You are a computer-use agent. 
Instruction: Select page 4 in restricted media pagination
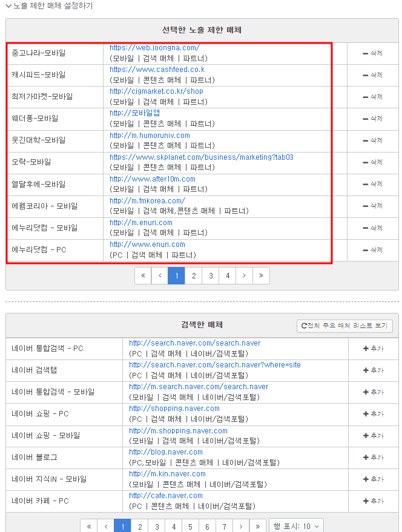228,275
